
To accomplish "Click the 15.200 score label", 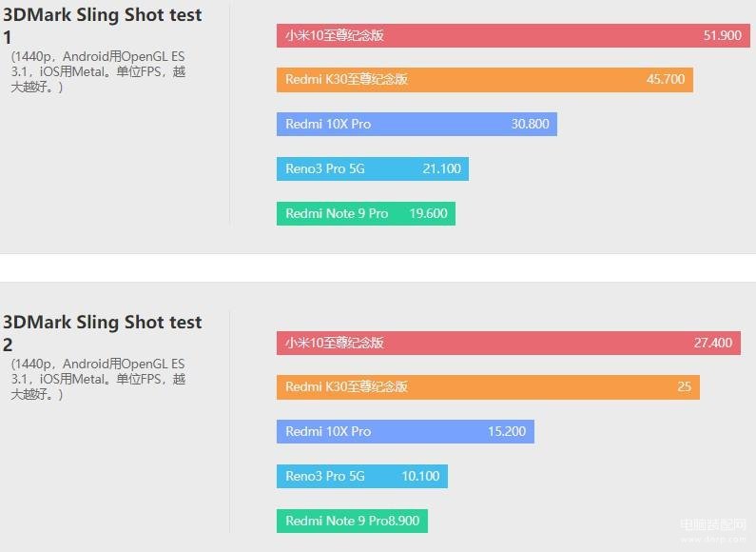I will (x=506, y=431).
